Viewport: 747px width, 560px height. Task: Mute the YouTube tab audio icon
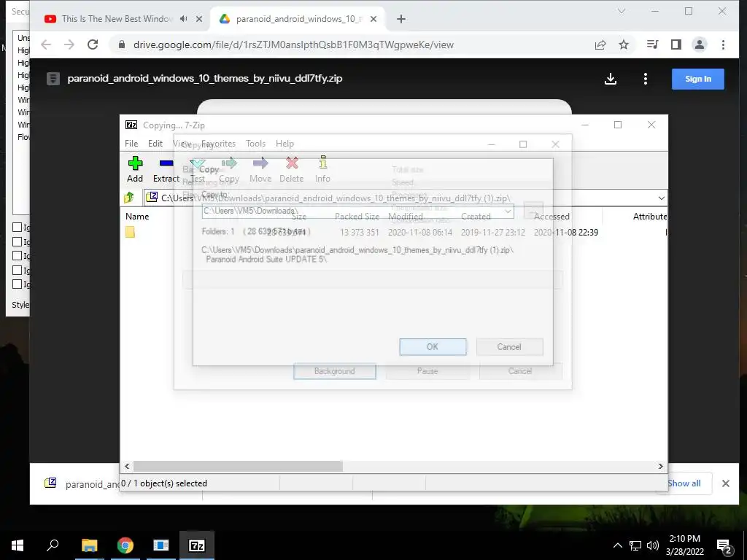coord(183,19)
